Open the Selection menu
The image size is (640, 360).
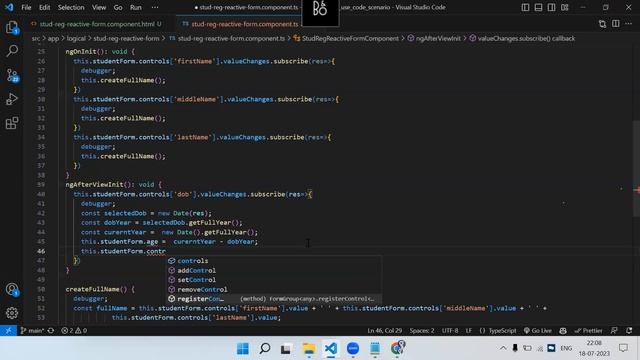[71, 7]
